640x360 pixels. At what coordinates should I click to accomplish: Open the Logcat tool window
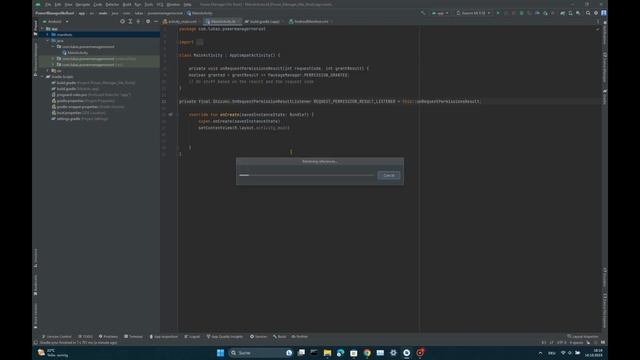point(192,337)
